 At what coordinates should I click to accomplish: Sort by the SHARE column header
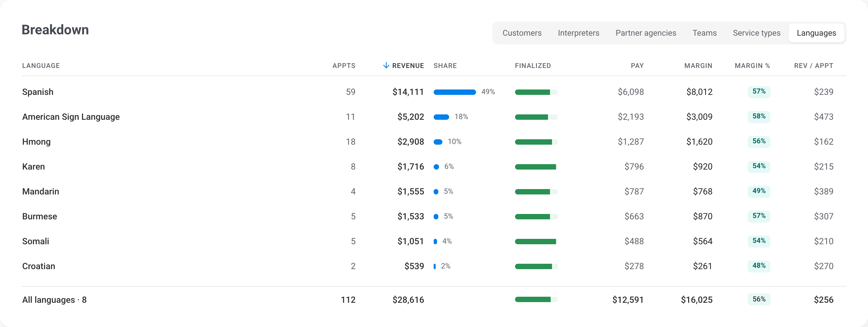click(x=445, y=66)
